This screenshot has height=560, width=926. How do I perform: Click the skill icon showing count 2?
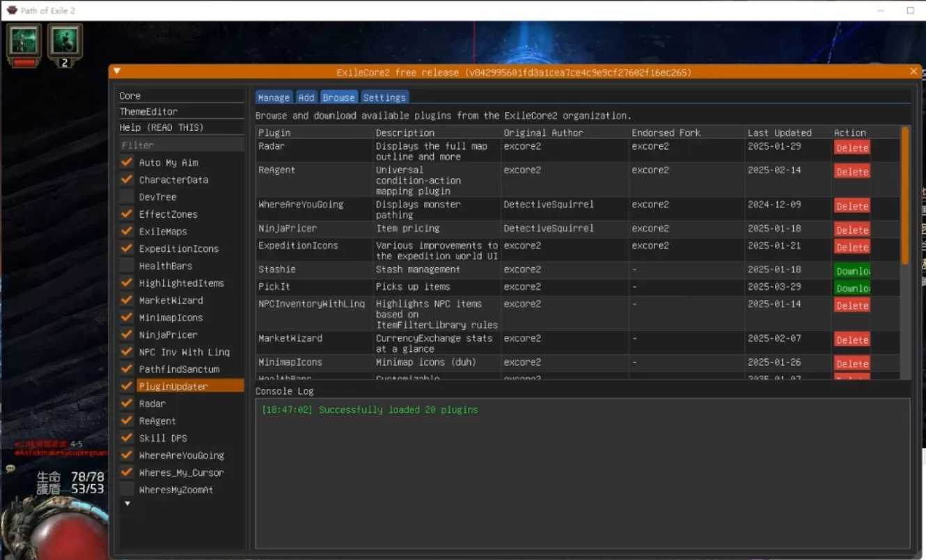(x=65, y=42)
